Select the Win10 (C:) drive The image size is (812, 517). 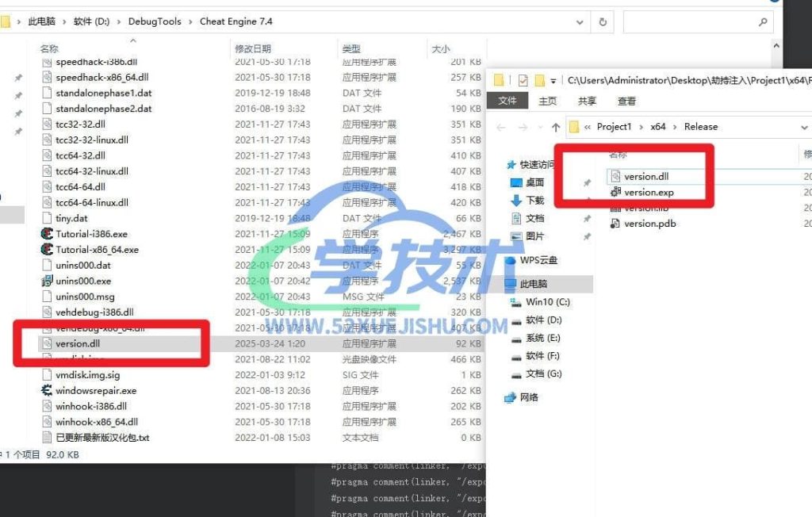tap(547, 302)
